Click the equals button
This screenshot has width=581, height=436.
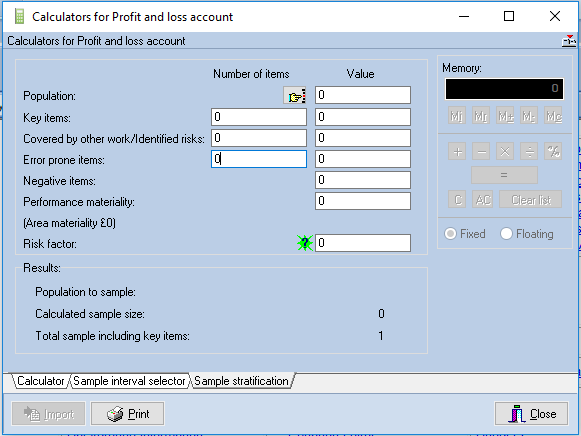click(504, 175)
